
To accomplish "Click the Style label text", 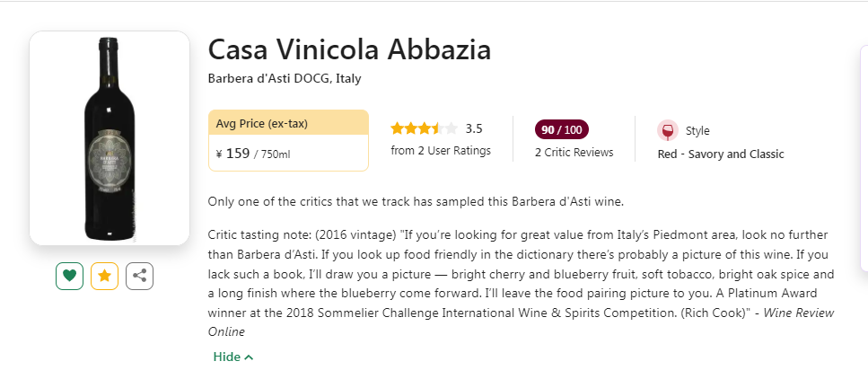I will 697,131.
